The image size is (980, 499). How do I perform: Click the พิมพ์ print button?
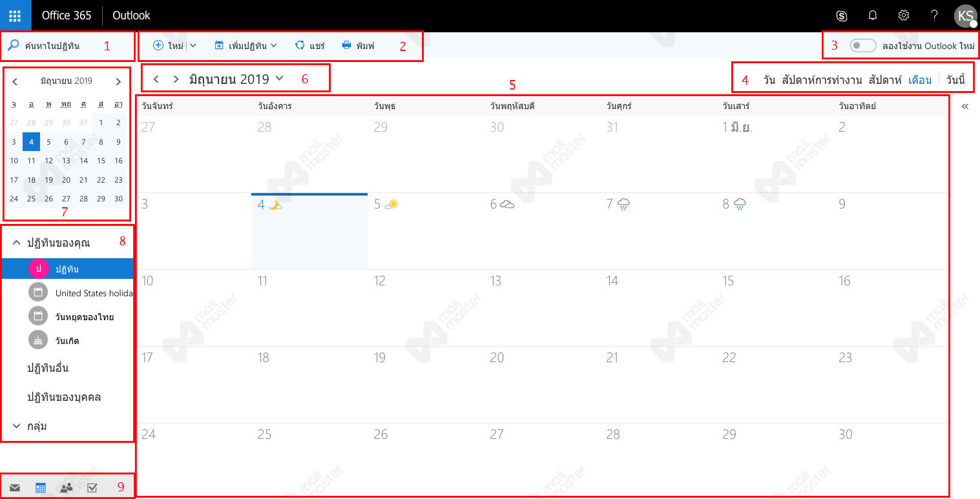pyautogui.click(x=358, y=45)
